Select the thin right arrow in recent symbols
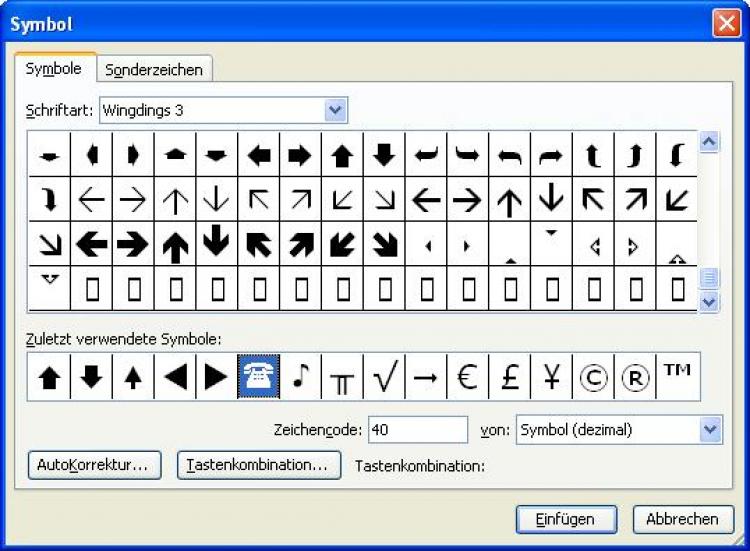750x551 pixels. (x=425, y=377)
